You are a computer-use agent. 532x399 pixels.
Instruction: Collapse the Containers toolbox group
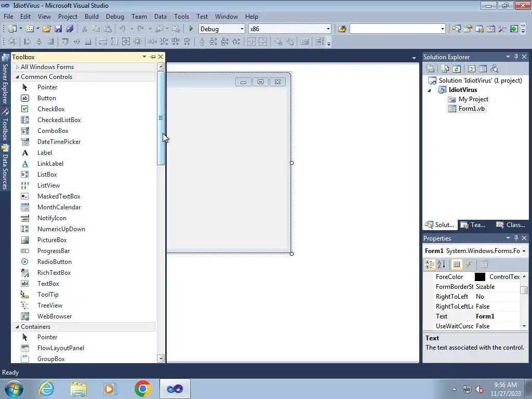click(x=17, y=327)
